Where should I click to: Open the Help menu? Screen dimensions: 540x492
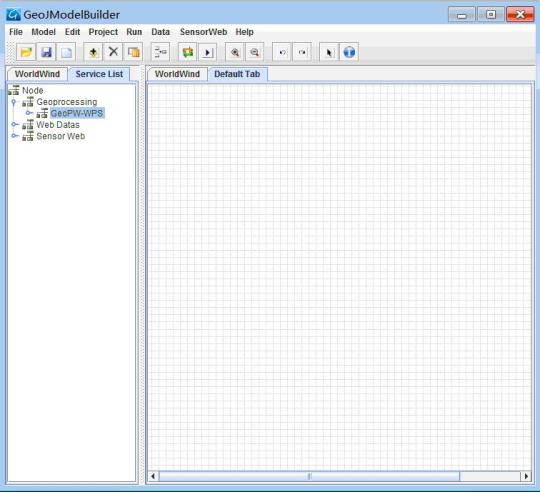[x=244, y=32]
